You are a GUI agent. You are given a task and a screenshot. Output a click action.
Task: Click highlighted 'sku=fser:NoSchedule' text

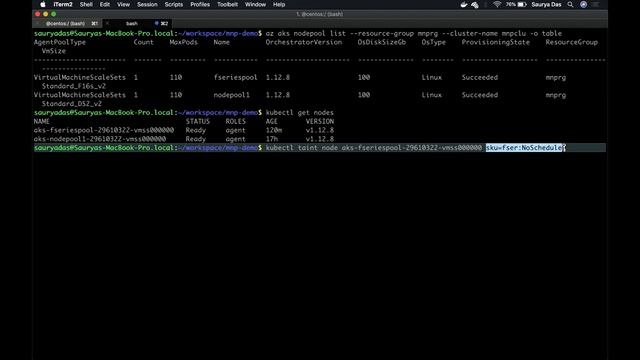point(524,148)
